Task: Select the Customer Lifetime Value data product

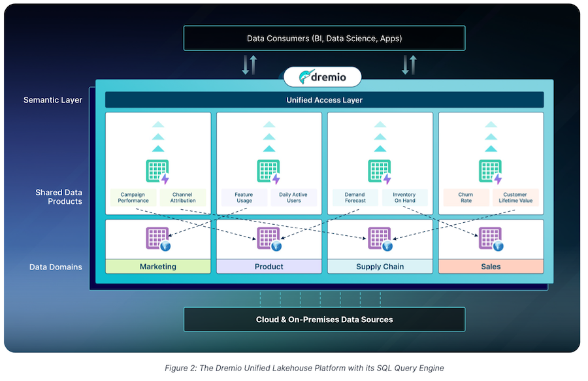Action: (x=515, y=197)
